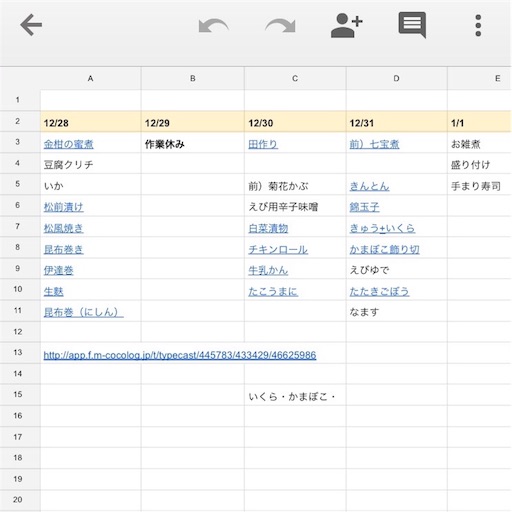Open the comments icon
512x512 pixels.
pyautogui.click(x=412, y=25)
